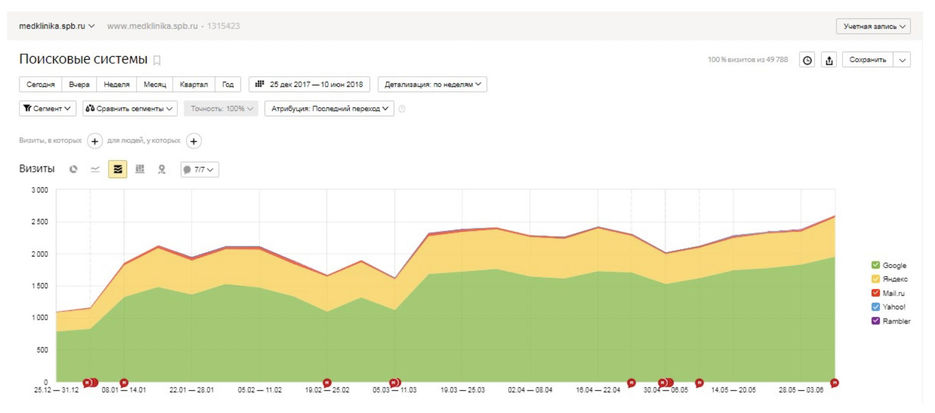Click the bookmark icon beside Поисковые системы

[x=156, y=61]
